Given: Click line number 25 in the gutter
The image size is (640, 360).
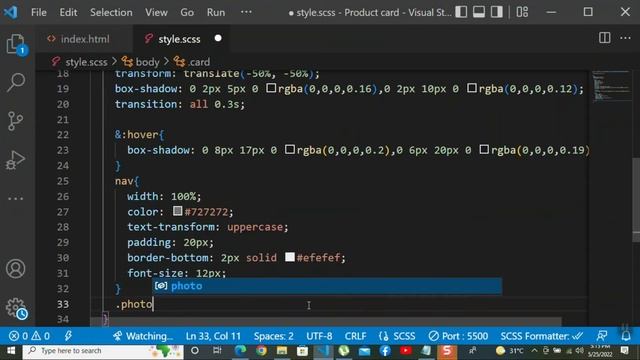Looking at the screenshot, I should tap(63, 181).
